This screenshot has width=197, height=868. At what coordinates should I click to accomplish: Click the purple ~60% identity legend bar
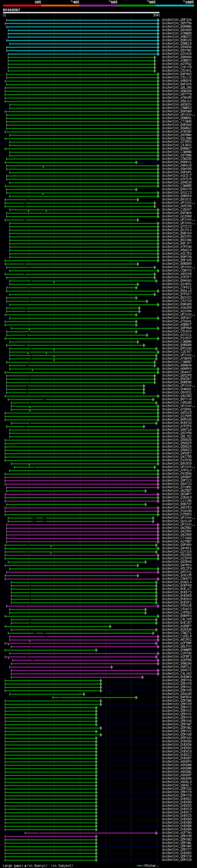tap(98, 6)
